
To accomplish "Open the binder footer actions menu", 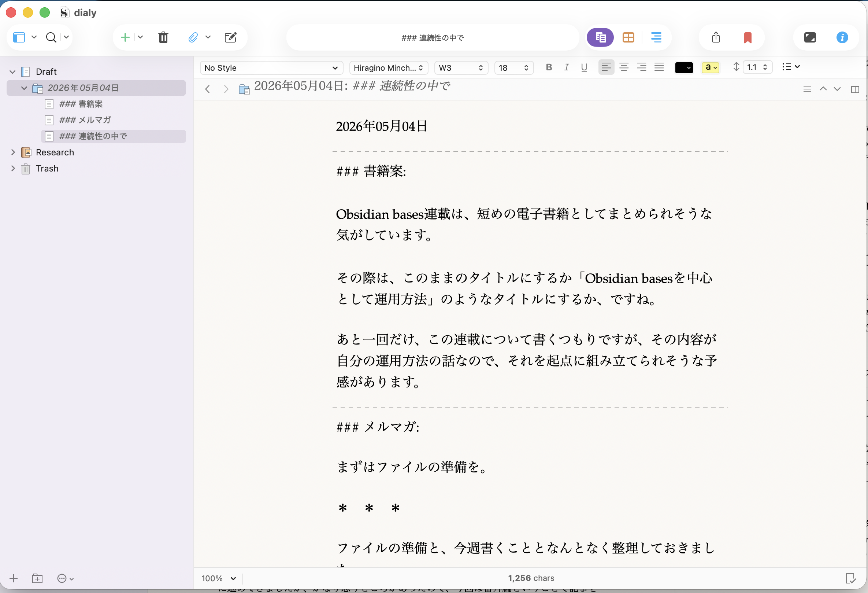I will tap(65, 578).
